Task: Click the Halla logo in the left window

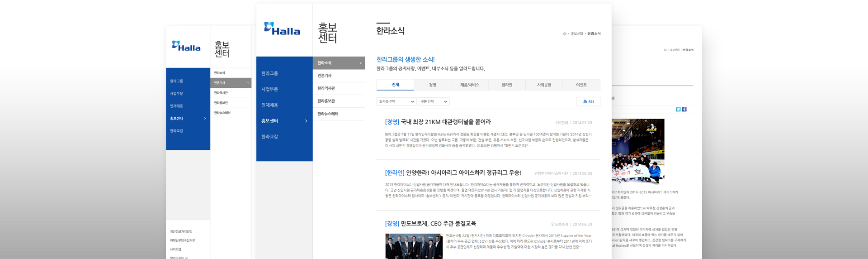Action: tap(186, 46)
